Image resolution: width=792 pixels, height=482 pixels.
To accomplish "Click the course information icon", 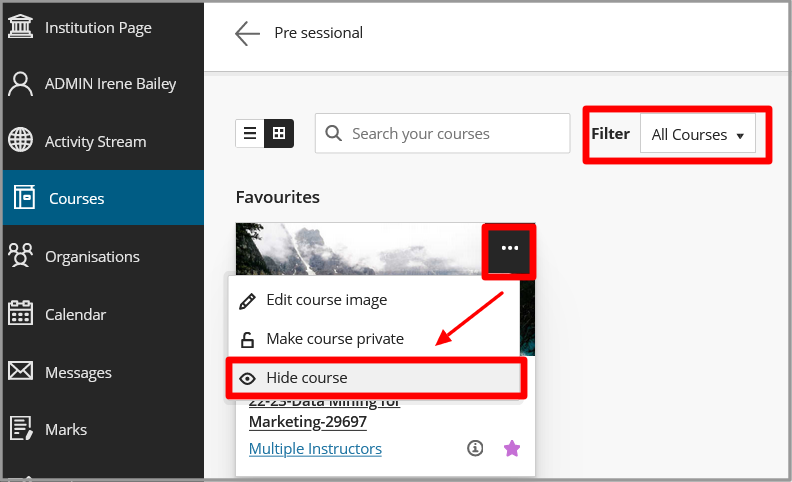I will click(476, 449).
